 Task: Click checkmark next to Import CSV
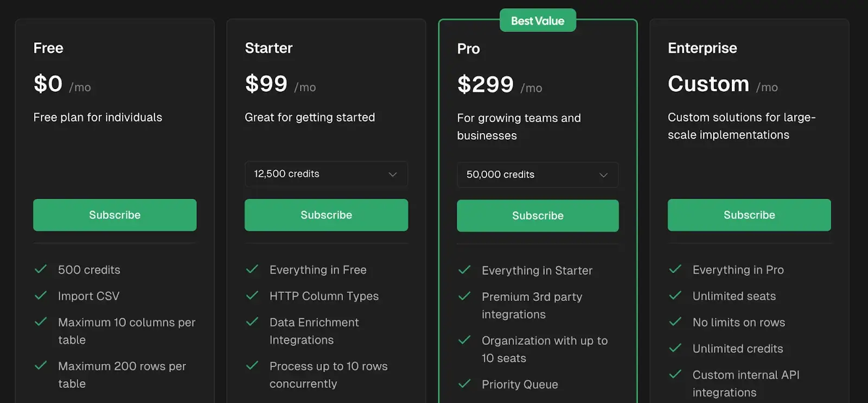coord(41,295)
